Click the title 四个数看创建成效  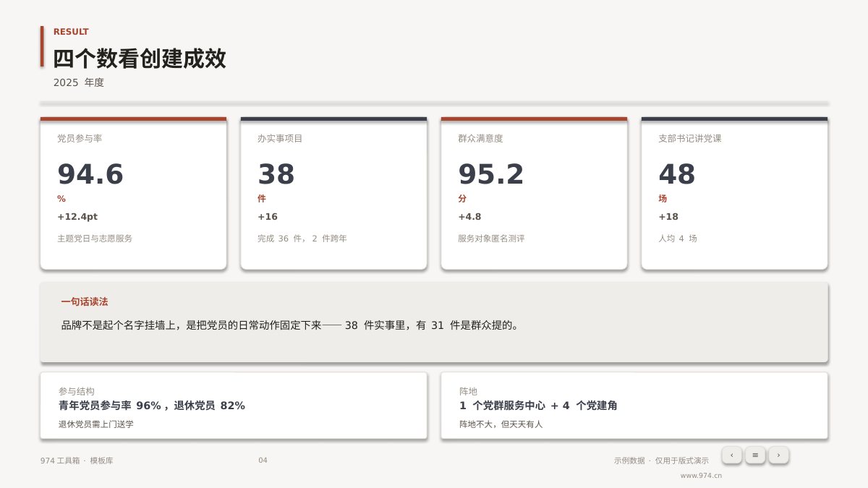140,59
